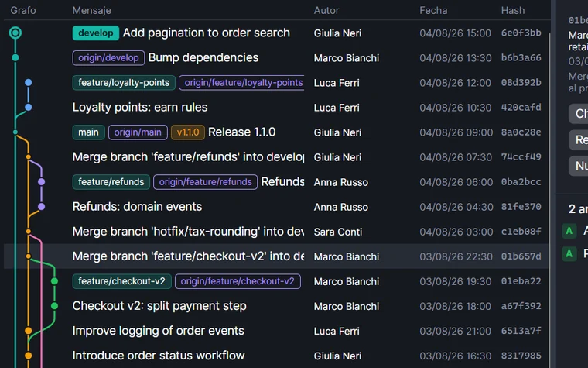The image size is (588, 368).
Task: Click graph node for Loyalty points: earn rules
Action: (29, 108)
